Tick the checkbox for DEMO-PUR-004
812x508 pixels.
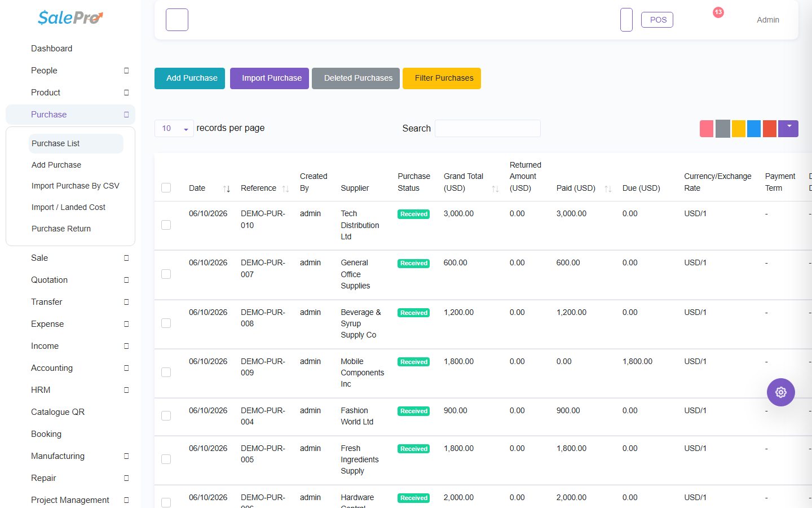click(166, 416)
